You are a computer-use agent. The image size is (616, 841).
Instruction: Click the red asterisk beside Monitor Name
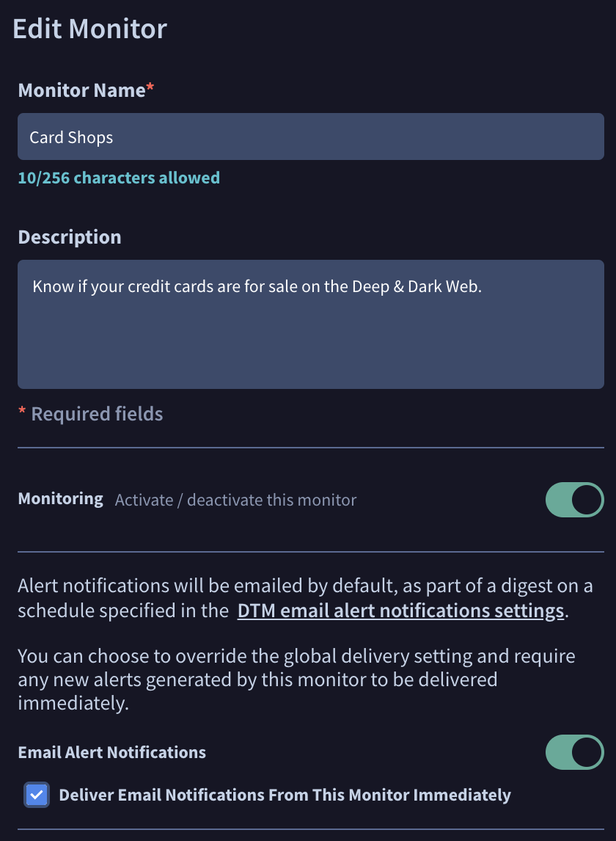pyautogui.click(x=150, y=89)
